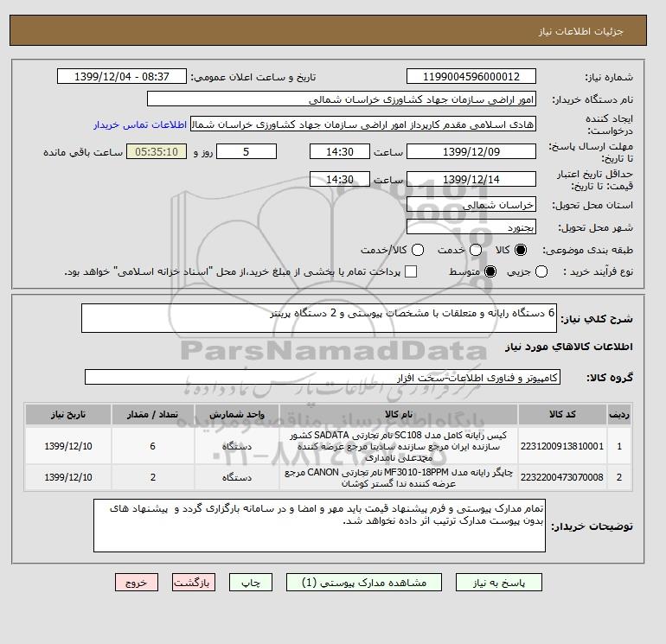Click the buyer notes text area

[x=319, y=526]
